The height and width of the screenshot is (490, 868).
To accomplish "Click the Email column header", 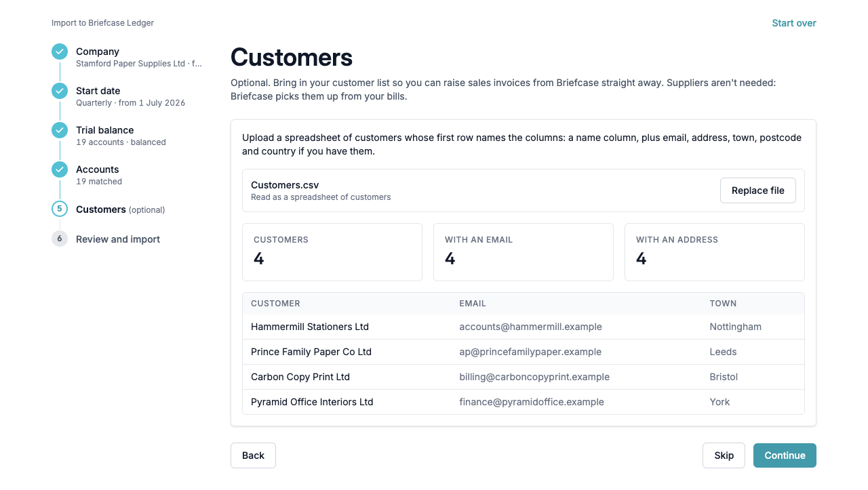I will [x=473, y=304].
